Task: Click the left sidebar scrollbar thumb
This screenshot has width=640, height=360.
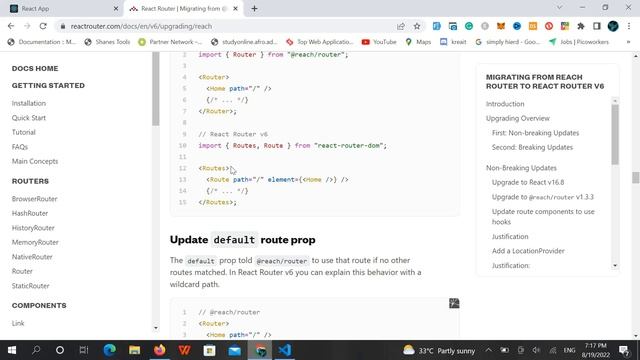Action: tap(156, 89)
